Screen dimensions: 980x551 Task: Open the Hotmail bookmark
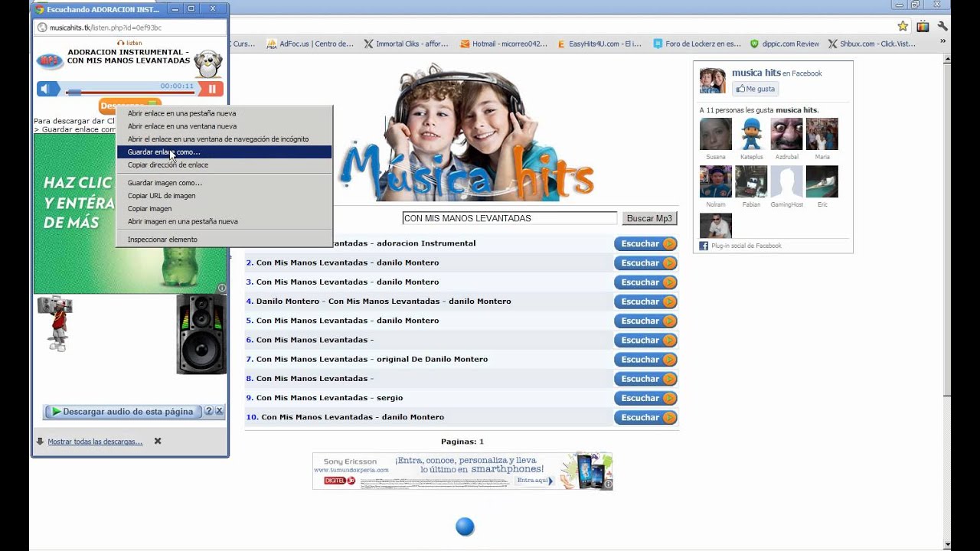pos(504,44)
